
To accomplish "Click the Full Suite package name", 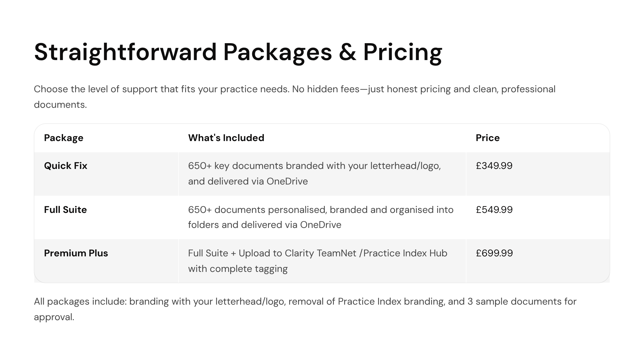I will click(65, 210).
